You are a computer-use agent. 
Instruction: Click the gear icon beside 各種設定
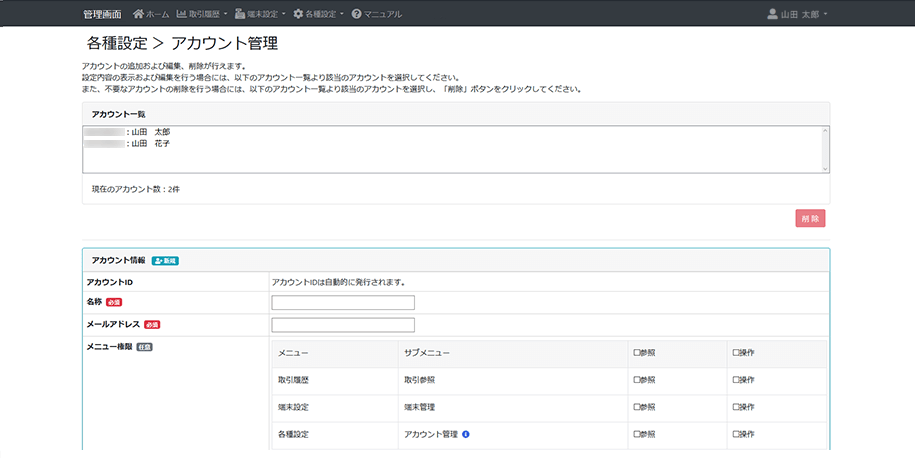click(x=298, y=13)
